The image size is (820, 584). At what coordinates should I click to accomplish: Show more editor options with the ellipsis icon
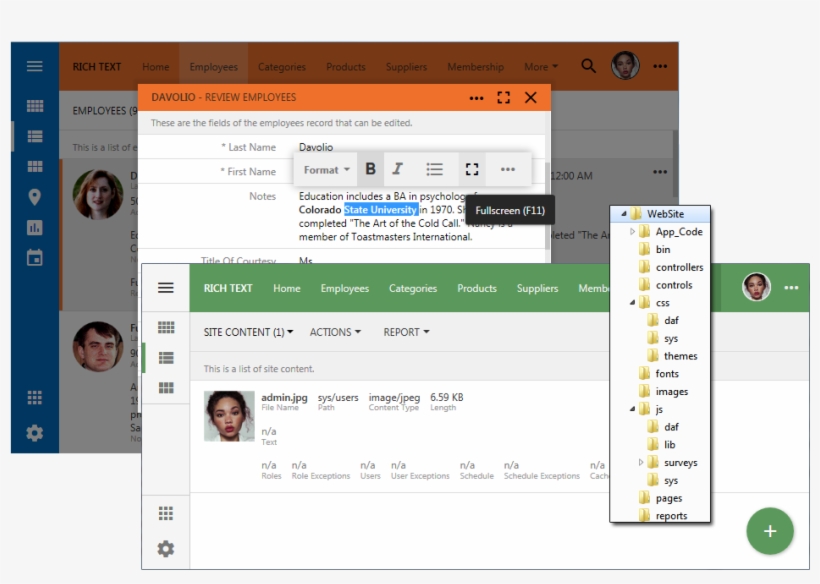pos(507,169)
